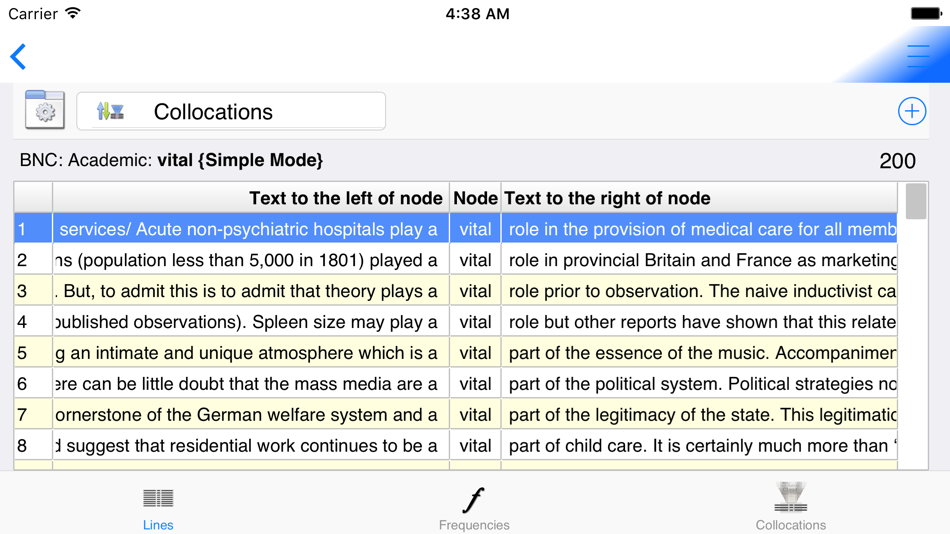Click 'part of the political system' cell

click(x=699, y=384)
